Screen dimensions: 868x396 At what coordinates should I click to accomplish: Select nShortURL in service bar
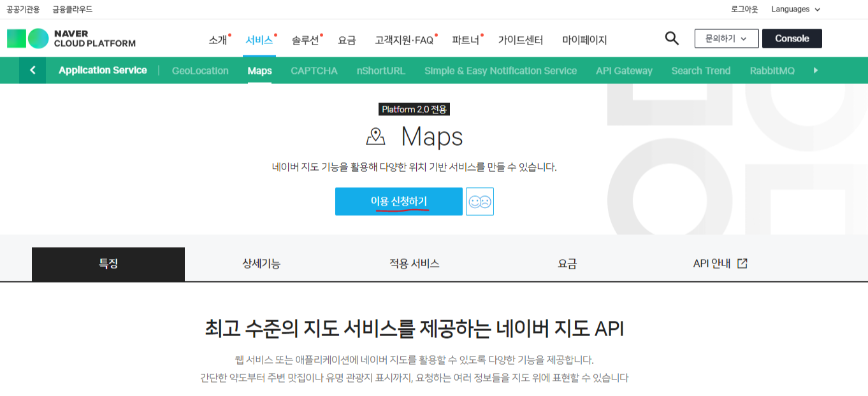(x=381, y=71)
